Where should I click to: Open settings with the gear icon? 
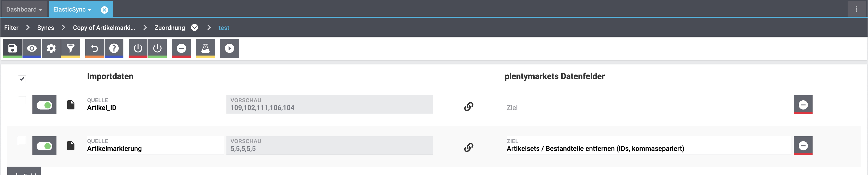point(51,48)
